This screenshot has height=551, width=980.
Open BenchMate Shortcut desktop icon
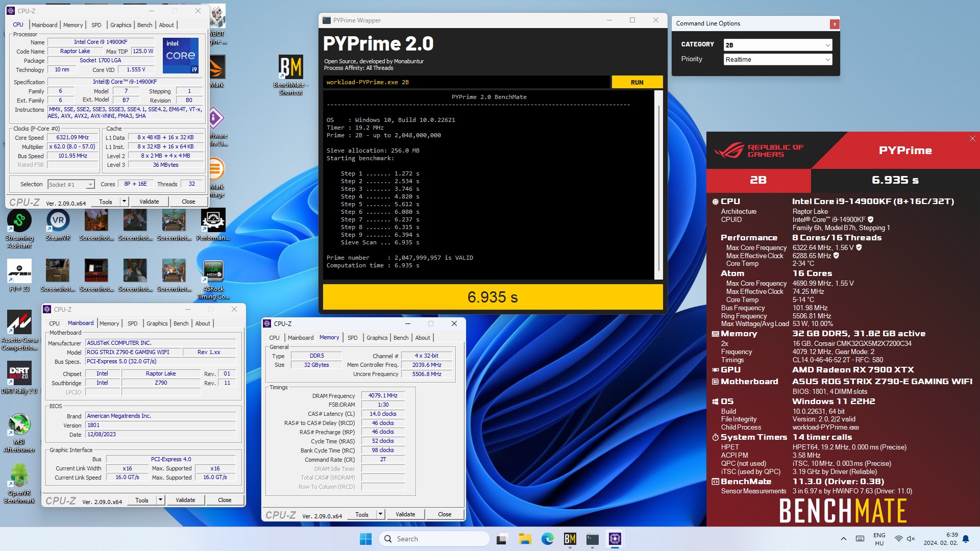click(x=290, y=74)
